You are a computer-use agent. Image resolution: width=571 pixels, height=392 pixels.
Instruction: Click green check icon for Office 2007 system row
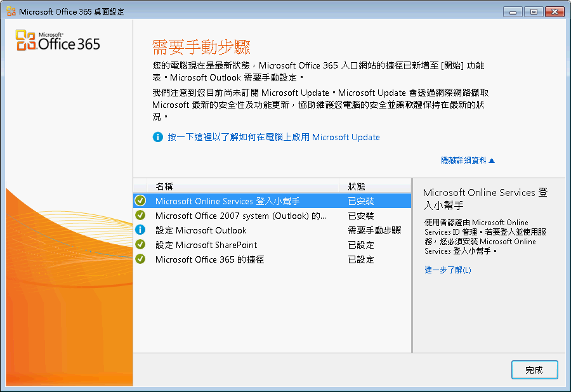coord(140,215)
